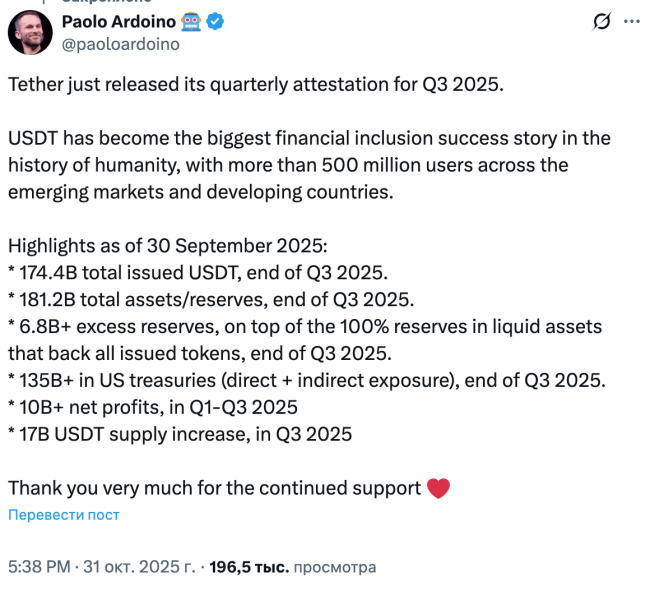Open Grok actions icon on the post
This screenshot has height=591, width=650.
tap(602, 21)
